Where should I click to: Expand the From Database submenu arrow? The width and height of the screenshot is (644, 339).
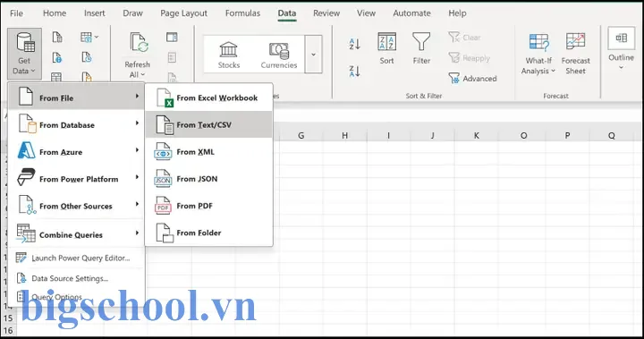click(x=137, y=123)
